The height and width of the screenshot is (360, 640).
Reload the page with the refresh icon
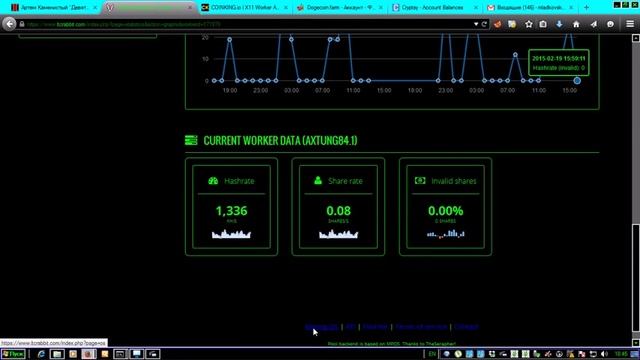pyautogui.click(x=484, y=24)
